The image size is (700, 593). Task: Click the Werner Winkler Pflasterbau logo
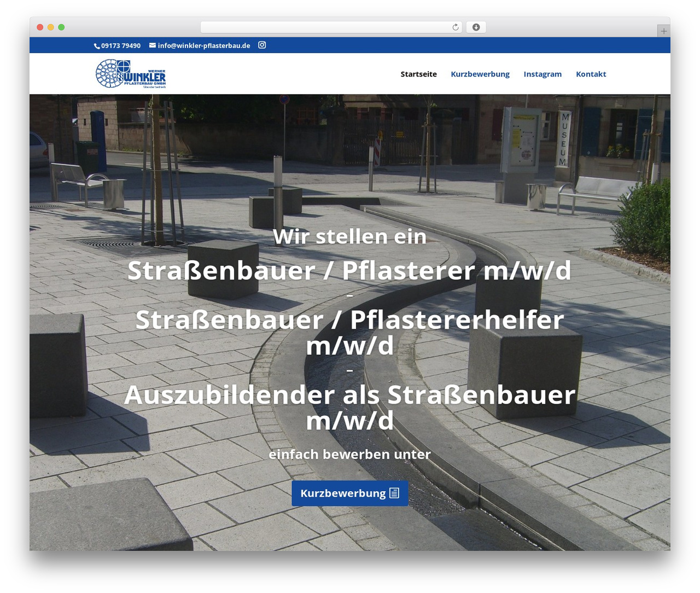[x=131, y=74]
